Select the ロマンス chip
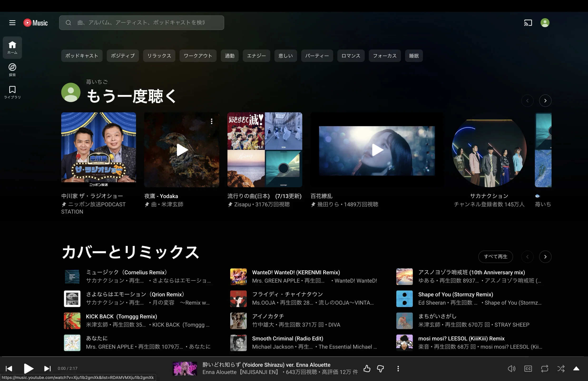Image resolution: width=588 pixels, height=381 pixels. click(x=351, y=56)
